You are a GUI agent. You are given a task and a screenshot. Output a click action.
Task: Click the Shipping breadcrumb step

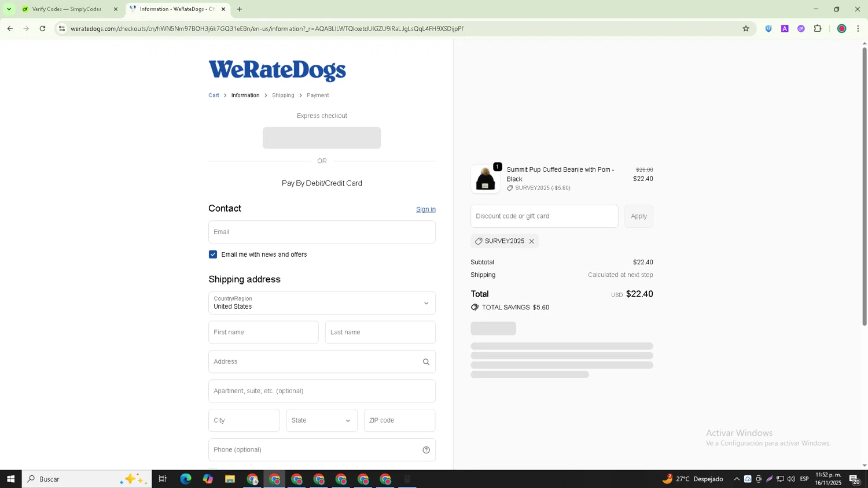(x=283, y=95)
